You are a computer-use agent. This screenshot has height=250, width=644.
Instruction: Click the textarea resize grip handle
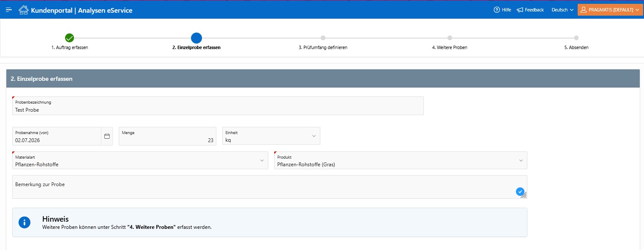click(524, 195)
